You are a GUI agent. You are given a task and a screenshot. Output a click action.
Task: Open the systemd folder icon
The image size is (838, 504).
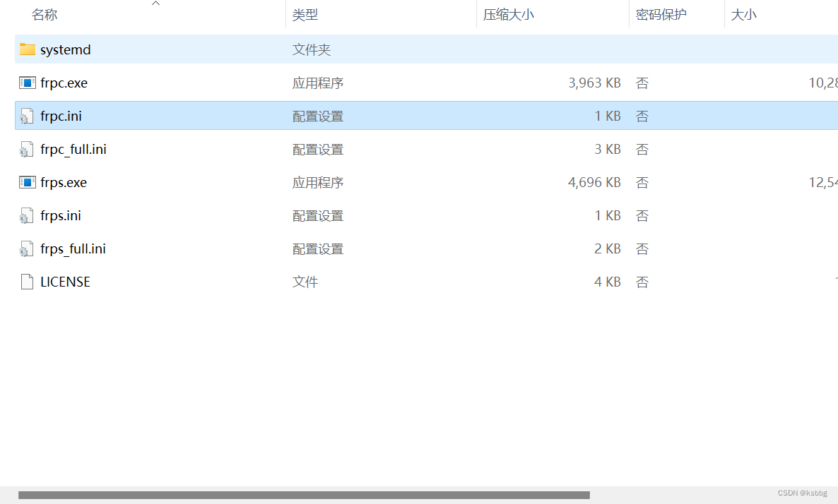(27, 49)
